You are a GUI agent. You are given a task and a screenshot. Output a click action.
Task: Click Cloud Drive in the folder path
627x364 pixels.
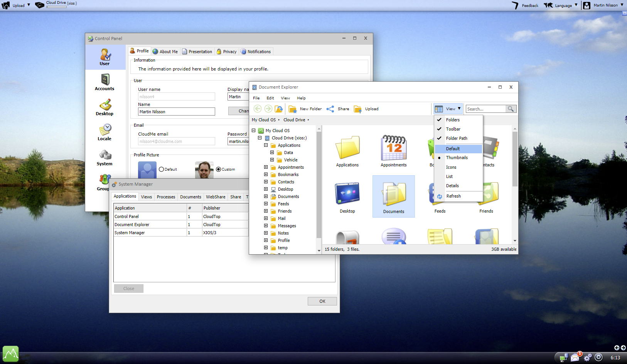point(294,120)
